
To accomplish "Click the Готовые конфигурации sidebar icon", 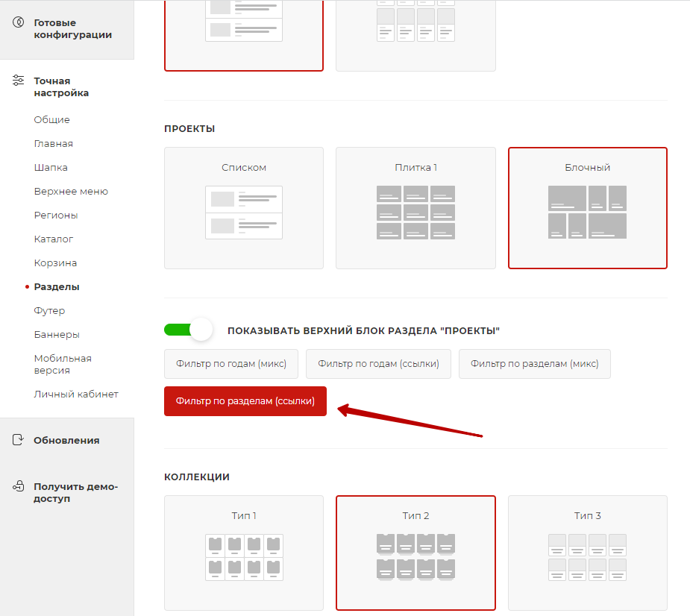I will coord(19,22).
